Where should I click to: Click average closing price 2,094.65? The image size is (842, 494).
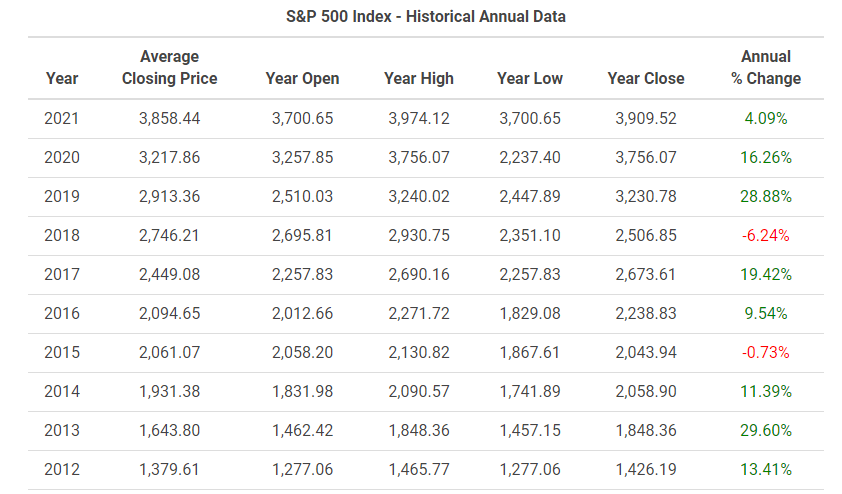pyautogui.click(x=169, y=314)
